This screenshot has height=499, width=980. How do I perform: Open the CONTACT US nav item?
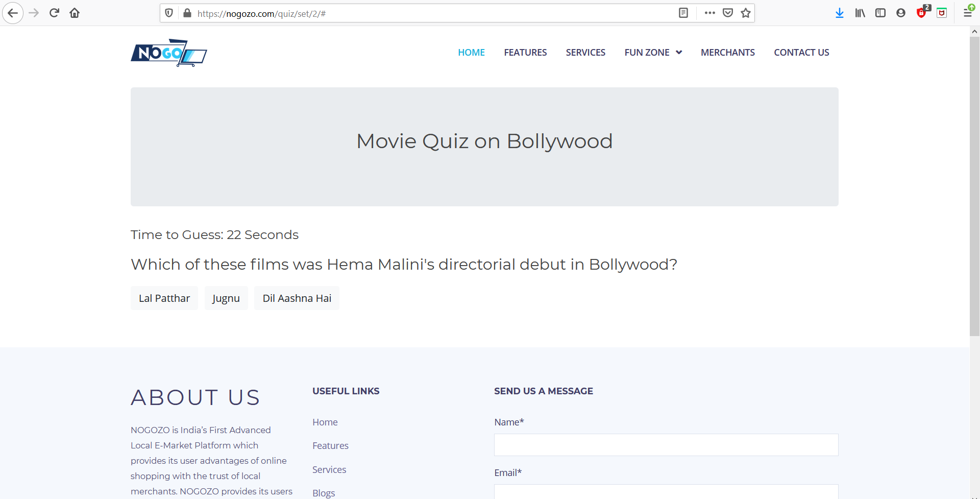[801, 53]
